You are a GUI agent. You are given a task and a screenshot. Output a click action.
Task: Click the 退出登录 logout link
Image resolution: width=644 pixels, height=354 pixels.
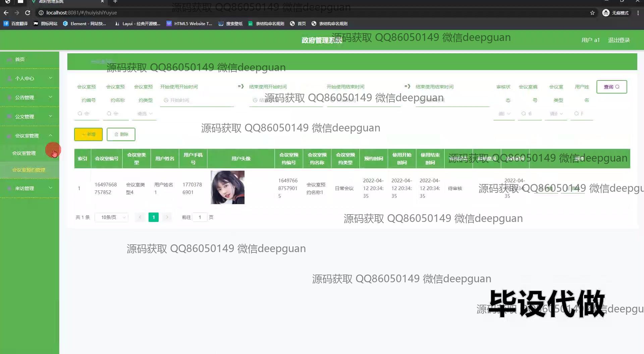click(619, 40)
